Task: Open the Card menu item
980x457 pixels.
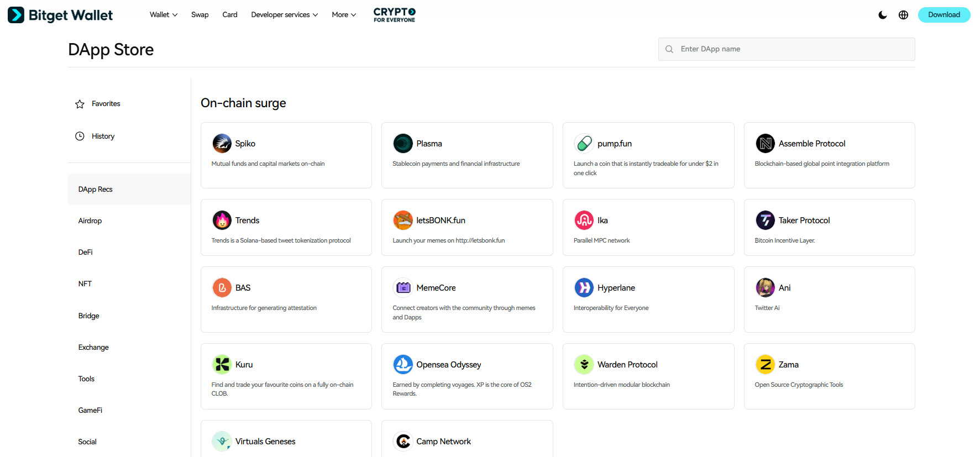Action: point(230,15)
